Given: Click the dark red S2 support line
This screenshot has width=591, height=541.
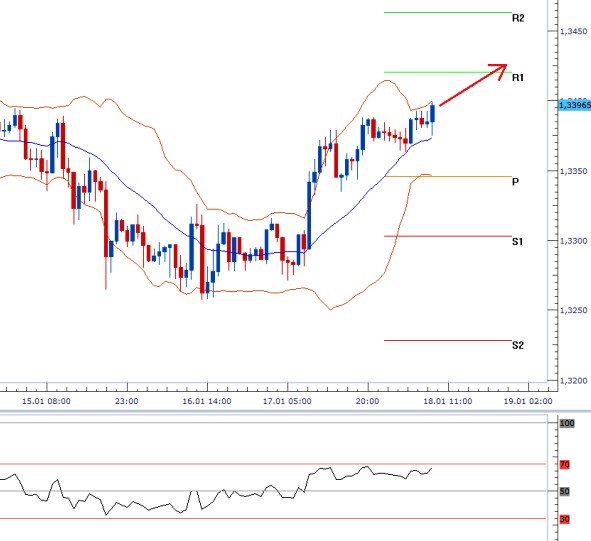Looking at the screenshot, I should [x=448, y=340].
